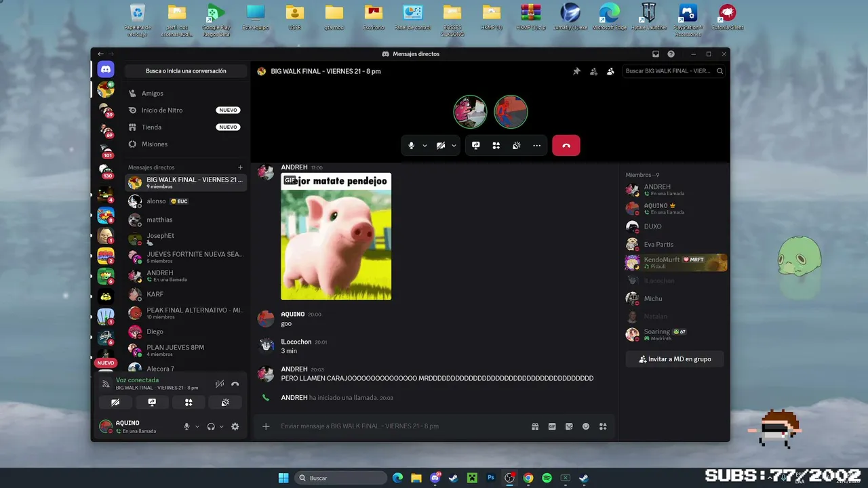This screenshot has width=868, height=488.
Task: Hang up with the red button
Action: point(566,145)
